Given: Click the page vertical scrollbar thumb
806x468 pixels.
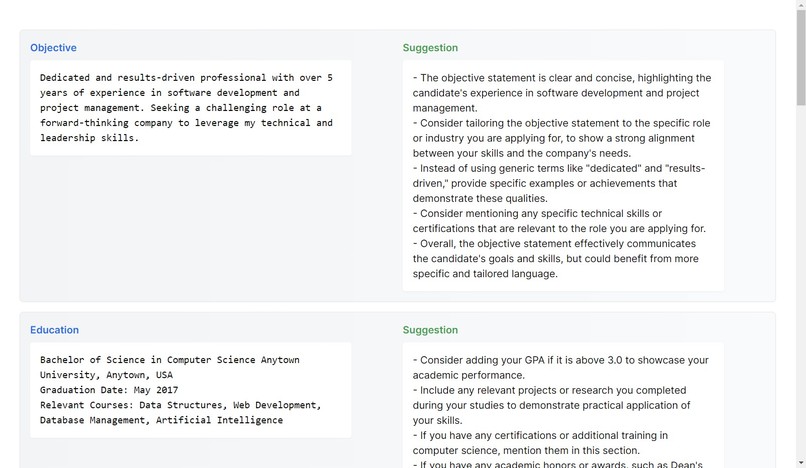Looking at the screenshot, I should (801, 57).
